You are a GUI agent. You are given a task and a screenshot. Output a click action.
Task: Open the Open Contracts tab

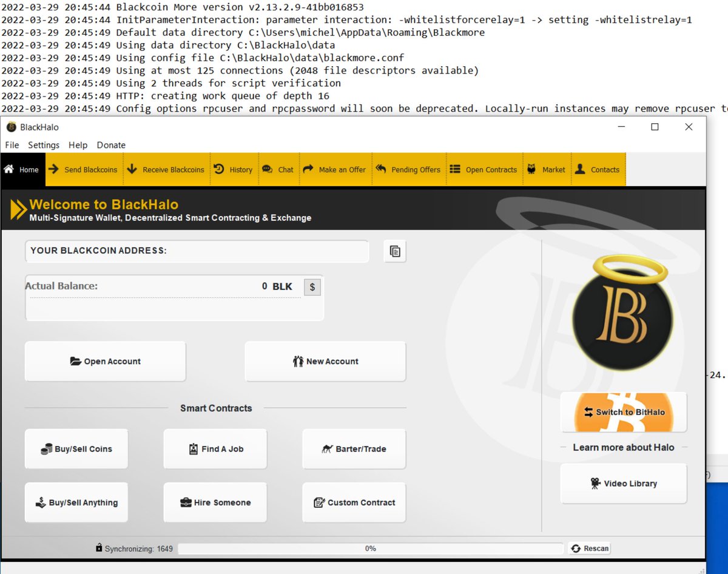(x=484, y=170)
